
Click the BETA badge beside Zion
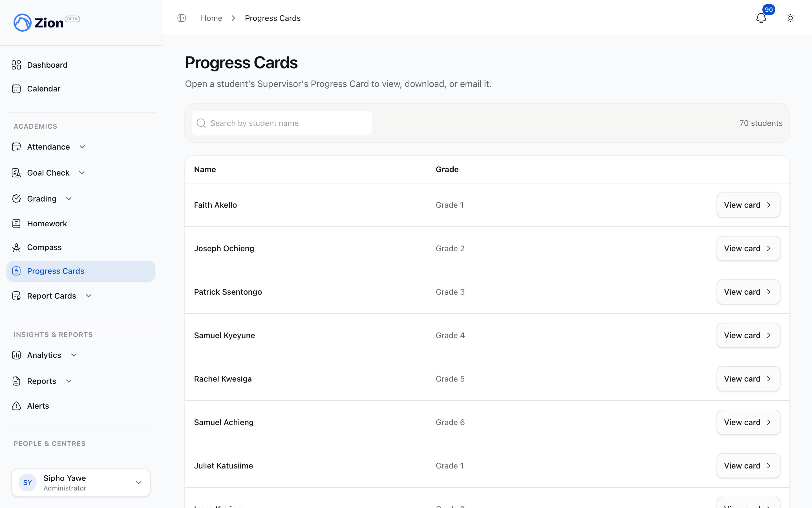72,19
